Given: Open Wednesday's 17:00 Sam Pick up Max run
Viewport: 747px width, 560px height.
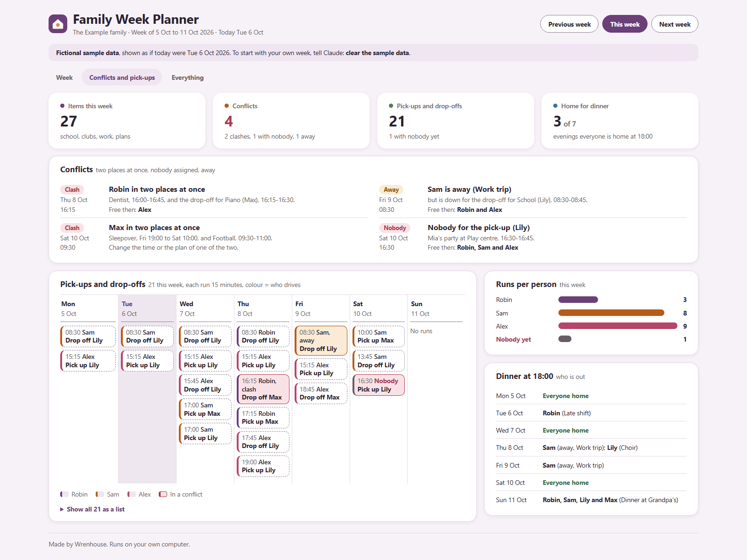Looking at the screenshot, I should tap(205, 409).
